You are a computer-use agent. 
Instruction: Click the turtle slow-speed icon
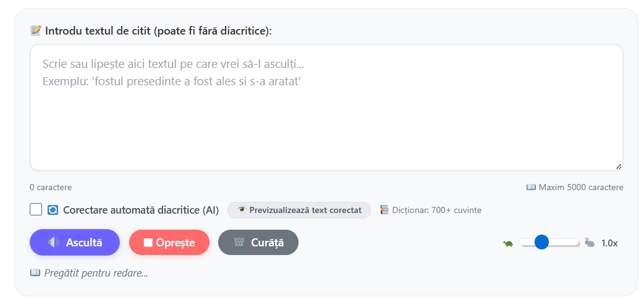tap(508, 243)
